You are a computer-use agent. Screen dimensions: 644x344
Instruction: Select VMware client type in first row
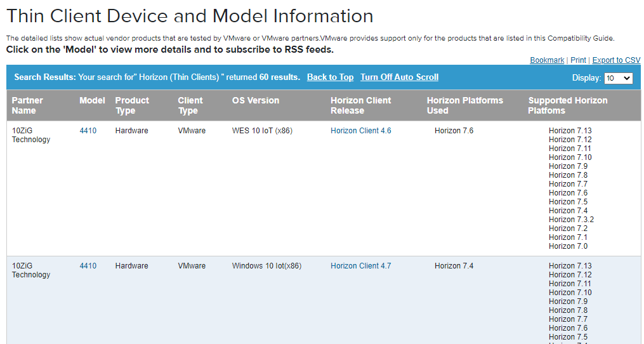(x=192, y=131)
